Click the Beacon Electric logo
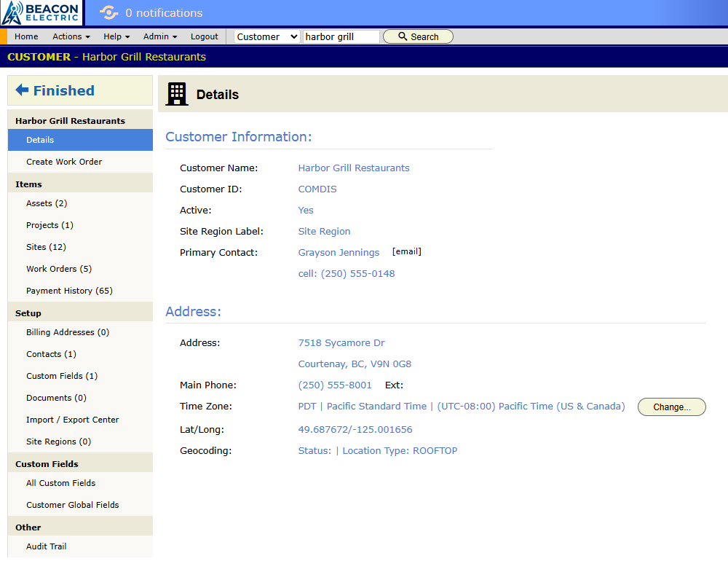The height and width of the screenshot is (561, 728). [x=41, y=12]
